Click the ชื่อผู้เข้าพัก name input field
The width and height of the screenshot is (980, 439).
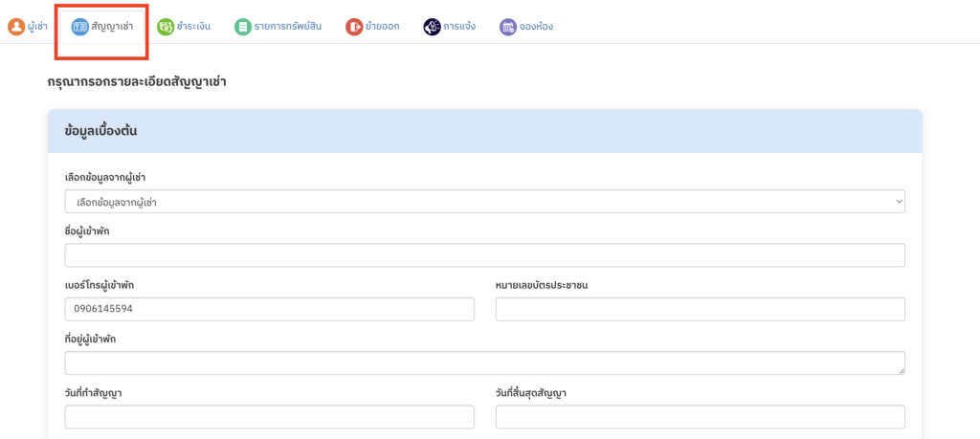click(484, 255)
